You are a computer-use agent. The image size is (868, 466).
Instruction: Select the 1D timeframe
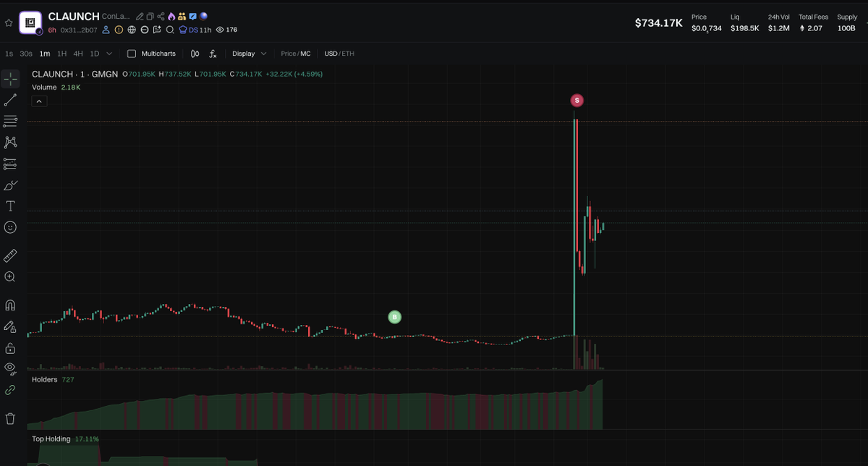tap(95, 54)
